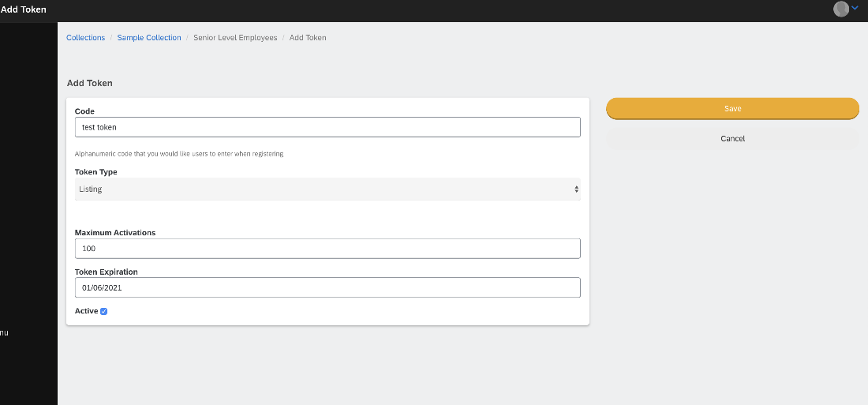This screenshot has width=868, height=405.
Task: Cancel adding the token
Action: [x=732, y=138]
